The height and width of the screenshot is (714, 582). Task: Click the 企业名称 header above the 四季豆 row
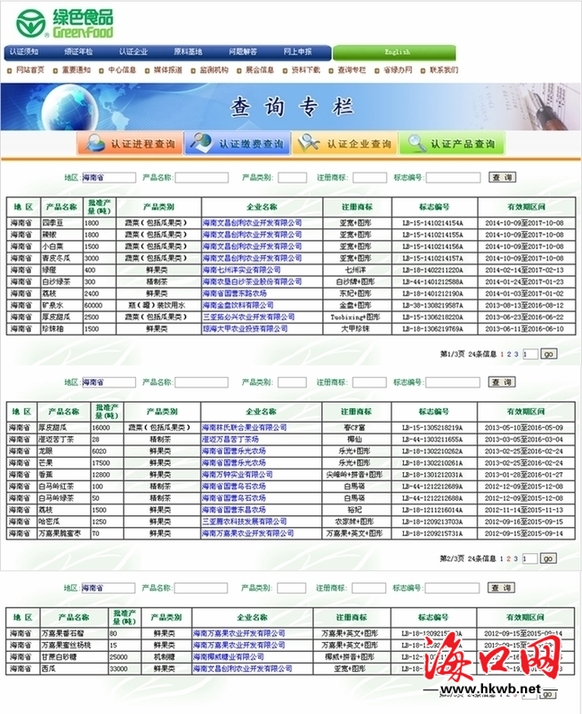(x=262, y=207)
